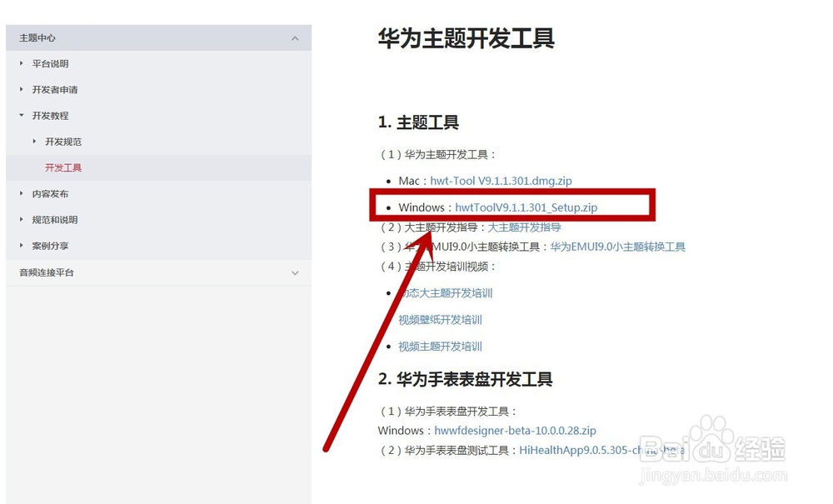
Task: Download hwwfdesigner-beta-10.0.0.28.zip
Action: 516,431
